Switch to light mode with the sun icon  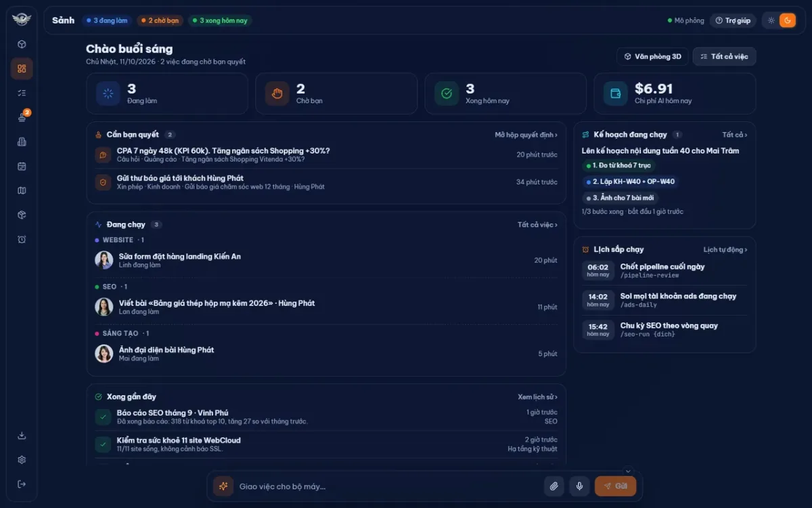coord(771,20)
